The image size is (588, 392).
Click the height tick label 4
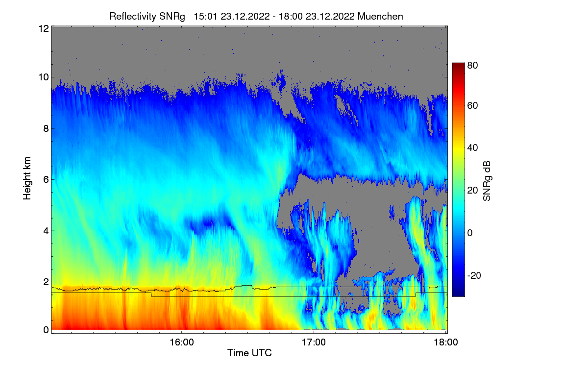pyautogui.click(x=46, y=231)
